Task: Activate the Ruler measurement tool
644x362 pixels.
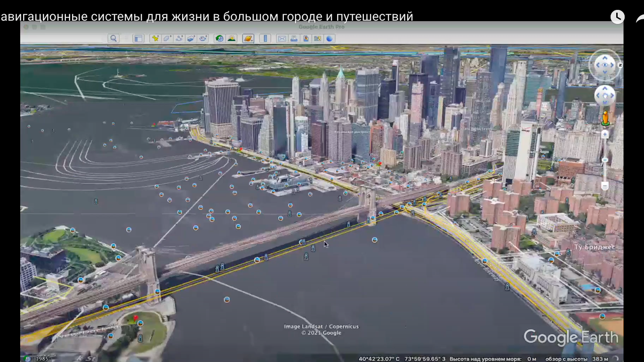Action: (265, 39)
